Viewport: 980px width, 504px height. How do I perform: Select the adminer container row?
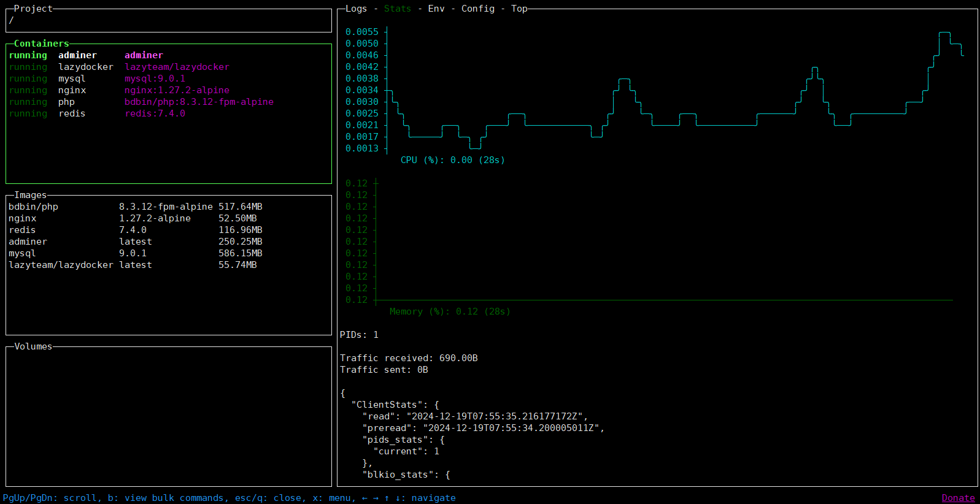click(169, 55)
